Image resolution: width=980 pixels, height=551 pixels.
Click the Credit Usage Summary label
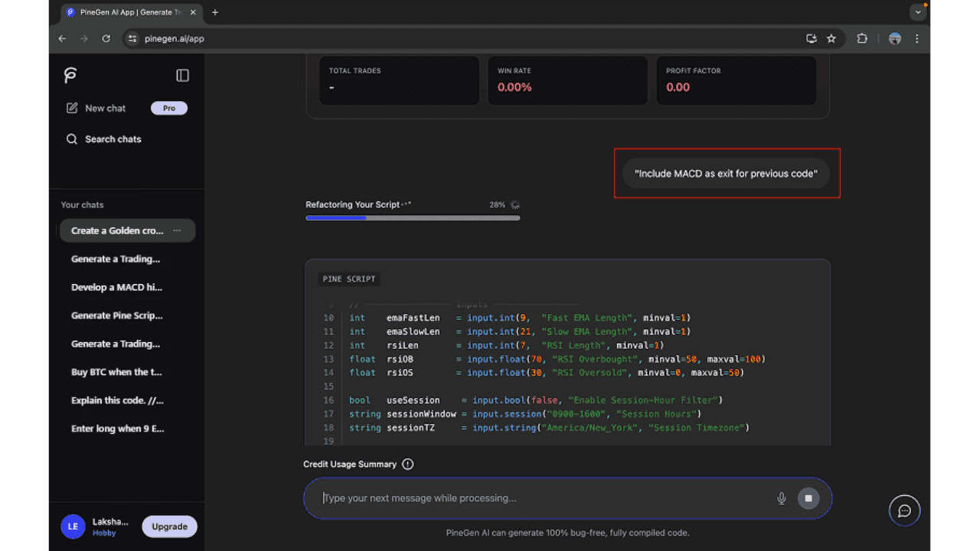350,464
